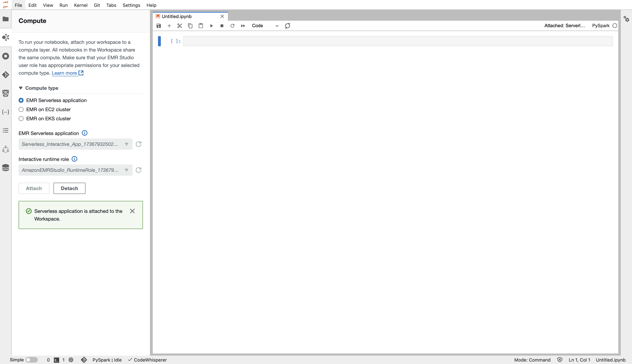
Task: Open the Interactive runtime role dropdown
Action: (x=75, y=170)
